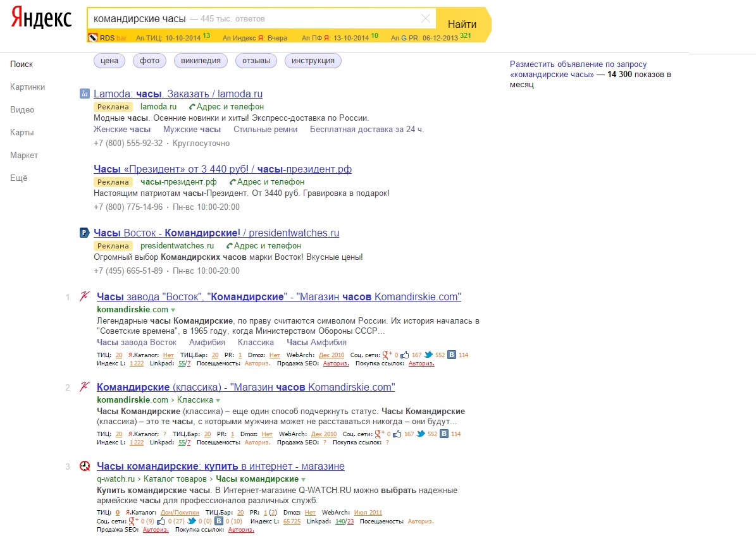Expand dropdown arrow after Классика in result 2
Screen dimensions: 756x543
point(218,400)
